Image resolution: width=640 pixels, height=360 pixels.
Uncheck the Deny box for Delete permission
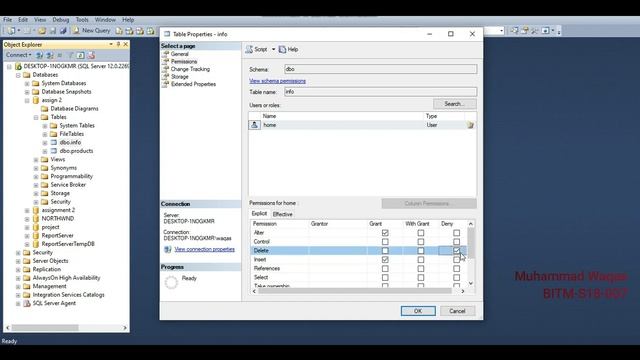[x=457, y=251]
